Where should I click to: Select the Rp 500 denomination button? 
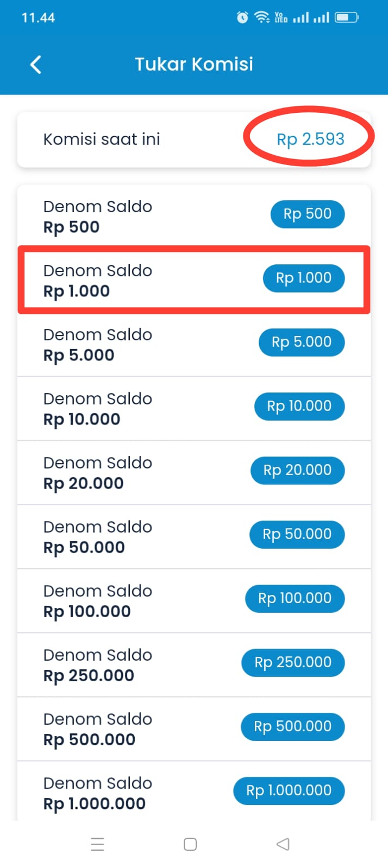click(x=307, y=214)
